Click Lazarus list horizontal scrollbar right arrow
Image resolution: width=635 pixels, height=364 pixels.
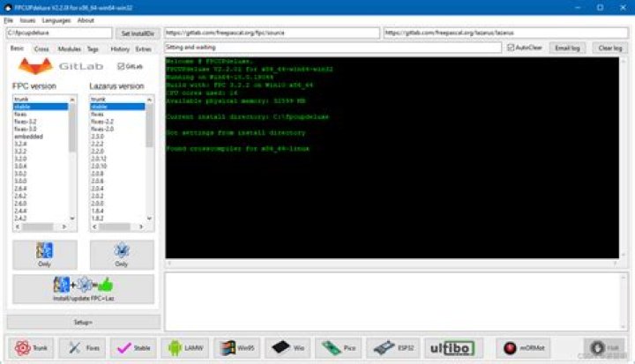click(x=141, y=227)
